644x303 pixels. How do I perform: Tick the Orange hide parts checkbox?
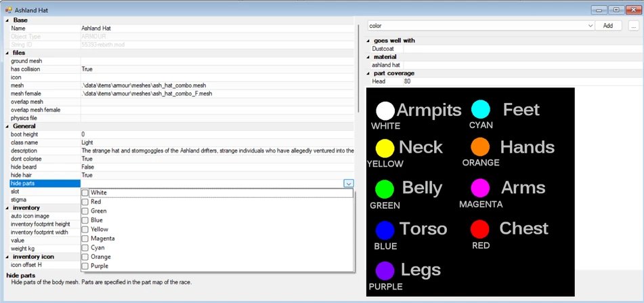click(x=85, y=257)
